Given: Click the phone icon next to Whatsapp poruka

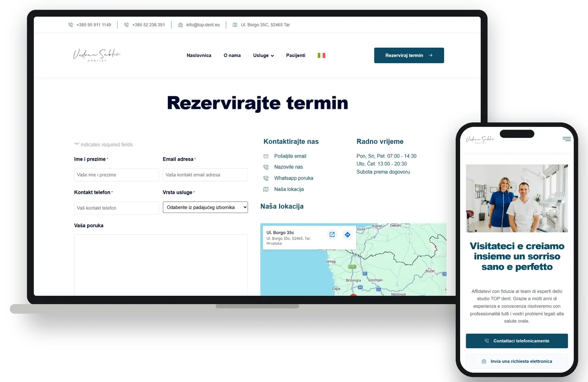Looking at the screenshot, I should coord(266,178).
